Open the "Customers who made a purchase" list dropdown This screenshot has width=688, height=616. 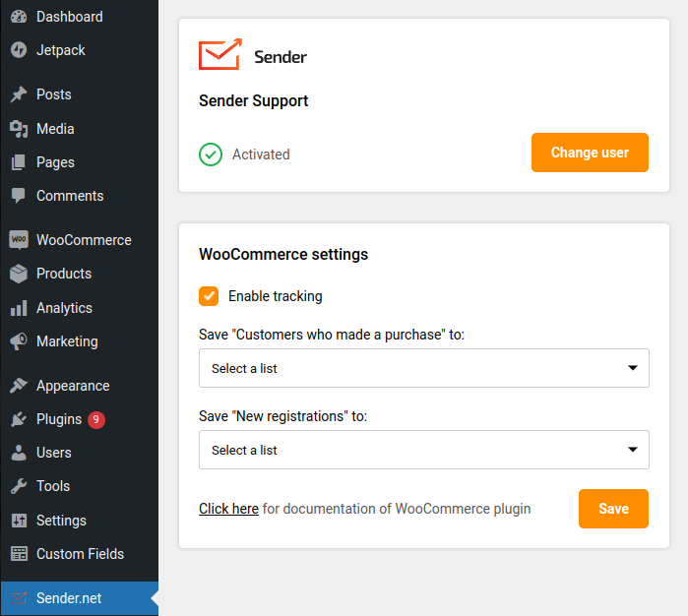tap(423, 368)
